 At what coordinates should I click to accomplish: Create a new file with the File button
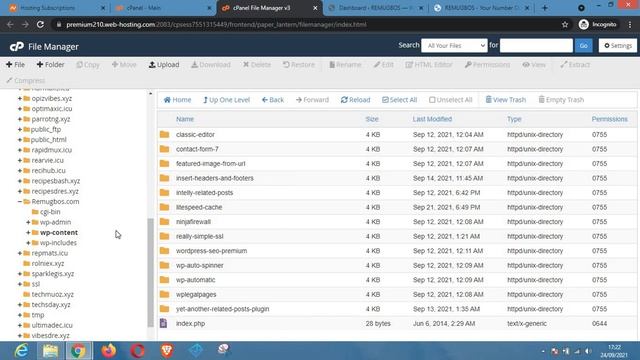click(x=16, y=64)
